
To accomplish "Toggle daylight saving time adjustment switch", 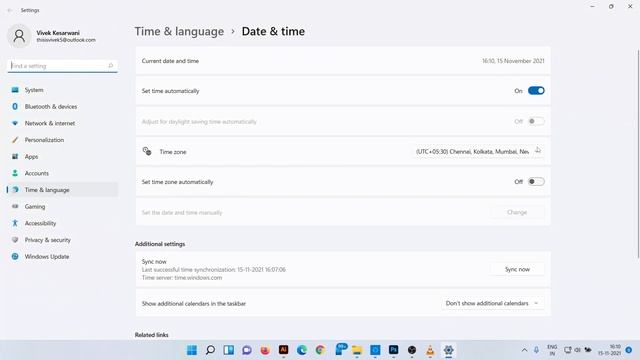I will point(536,121).
